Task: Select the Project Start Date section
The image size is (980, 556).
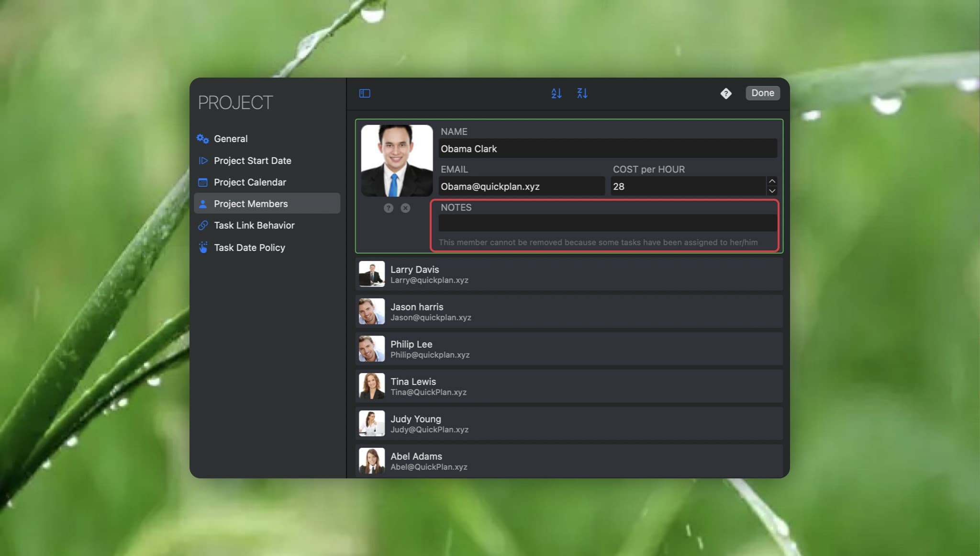Action: pos(252,161)
